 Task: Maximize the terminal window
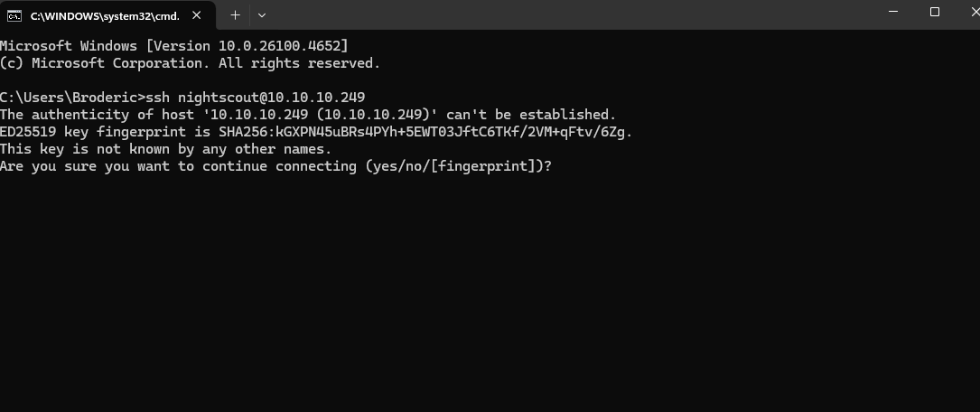[x=935, y=13]
